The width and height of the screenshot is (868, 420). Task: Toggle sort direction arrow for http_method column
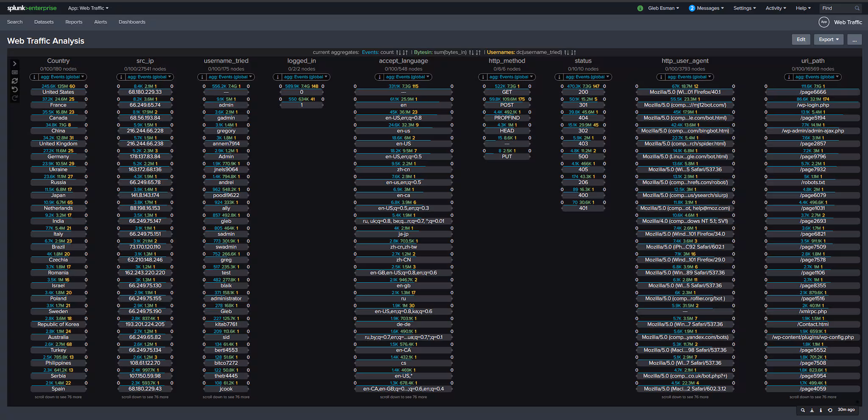tap(483, 77)
